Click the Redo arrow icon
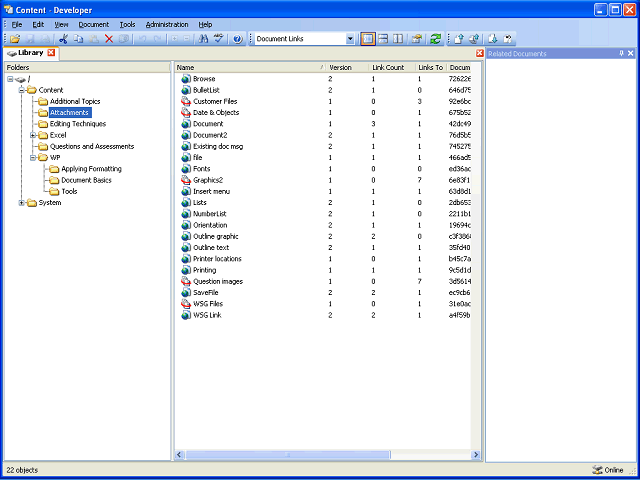Image resolution: width=640 pixels, height=480 pixels. point(157,39)
